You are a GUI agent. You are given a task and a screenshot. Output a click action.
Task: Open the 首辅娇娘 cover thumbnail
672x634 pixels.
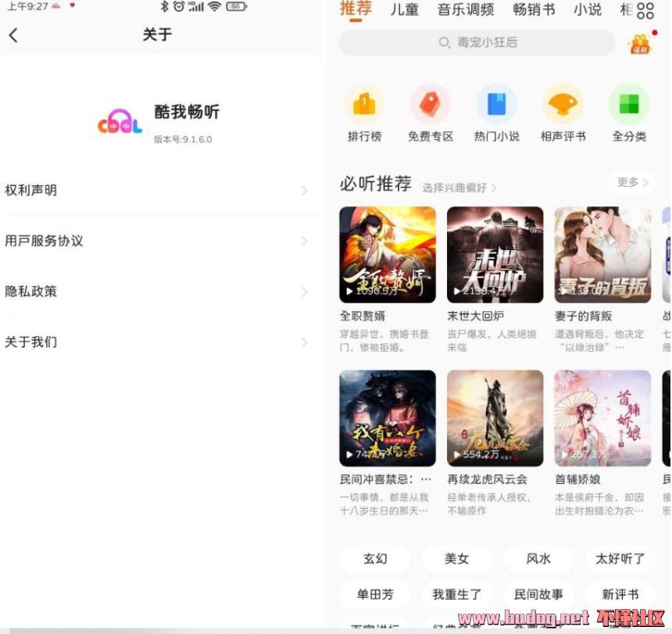pos(602,418)
